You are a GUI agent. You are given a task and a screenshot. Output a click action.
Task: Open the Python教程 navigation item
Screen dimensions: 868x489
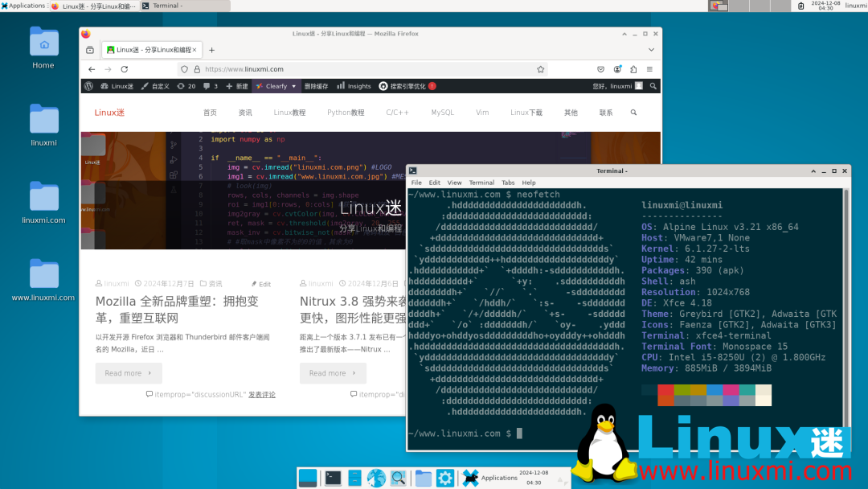coord(346,113)
